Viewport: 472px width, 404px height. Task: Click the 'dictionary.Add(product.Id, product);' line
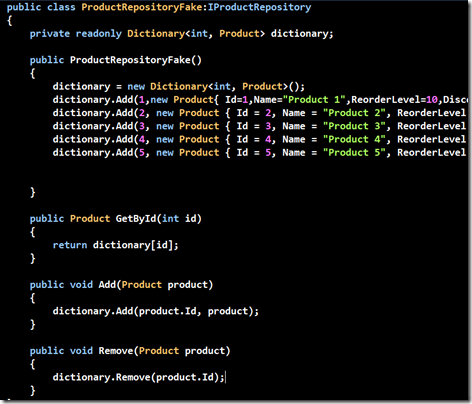point(156,311)
